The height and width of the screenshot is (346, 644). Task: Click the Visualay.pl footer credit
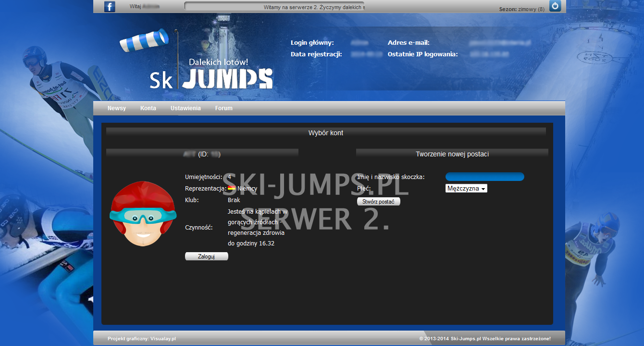coord(163,339)
